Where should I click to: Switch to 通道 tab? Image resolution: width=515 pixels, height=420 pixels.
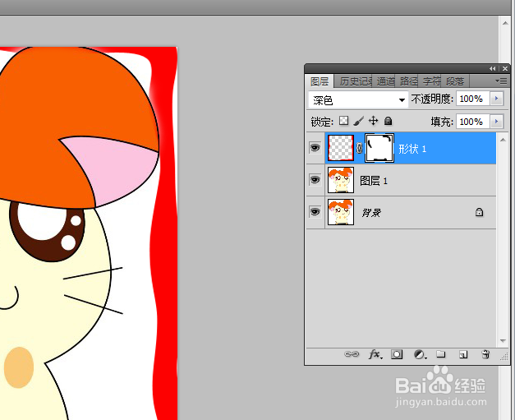(x=385, y=81)
